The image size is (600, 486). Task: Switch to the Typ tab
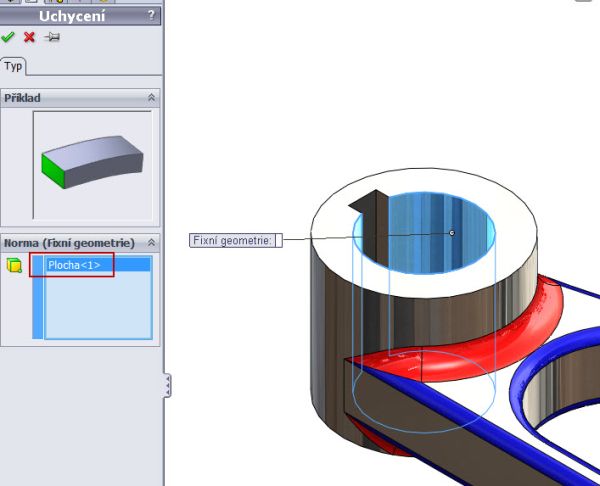[14, 66]
